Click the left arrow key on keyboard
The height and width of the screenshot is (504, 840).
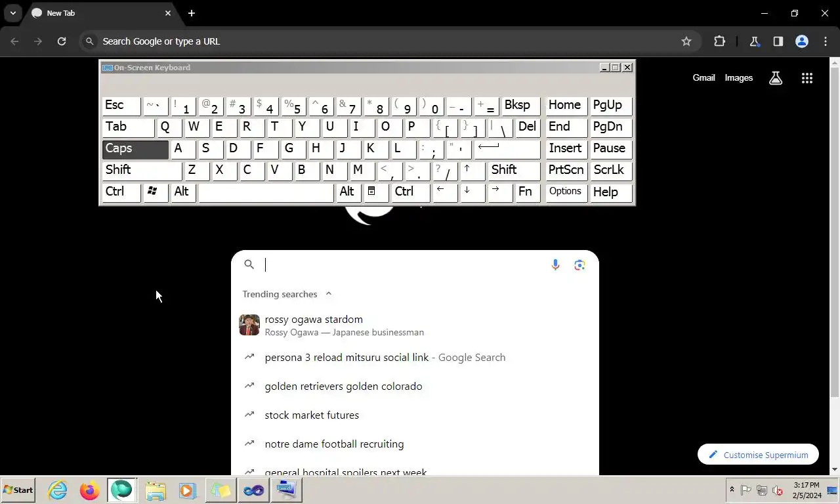point(445,192)
